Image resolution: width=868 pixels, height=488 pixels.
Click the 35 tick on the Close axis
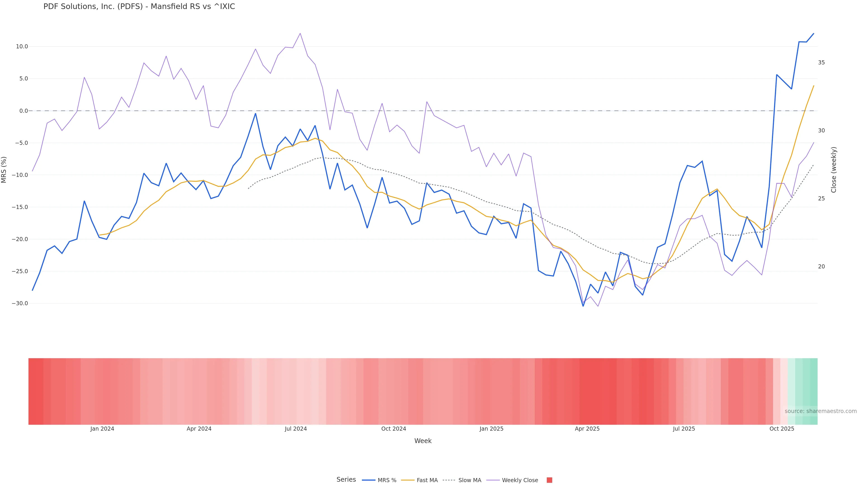click(821, 63)
